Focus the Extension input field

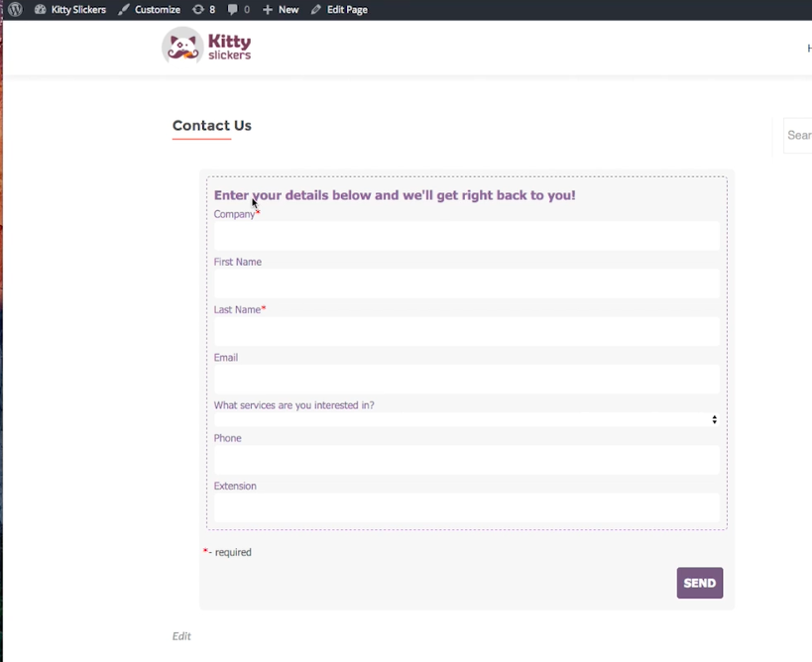pos(466,507)
